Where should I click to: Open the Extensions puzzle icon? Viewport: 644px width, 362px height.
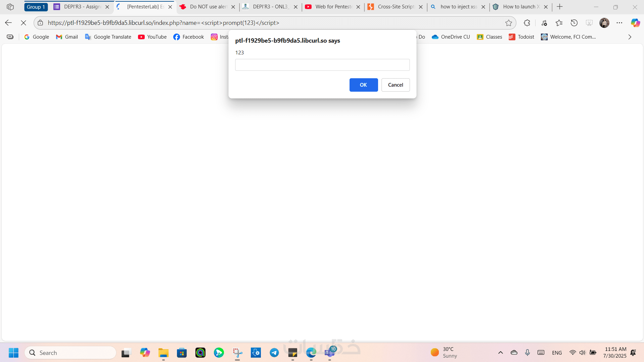527,23
